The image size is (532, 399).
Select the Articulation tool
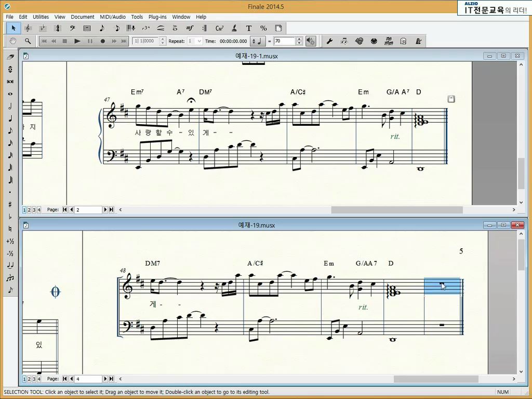(x=175, y=28)
